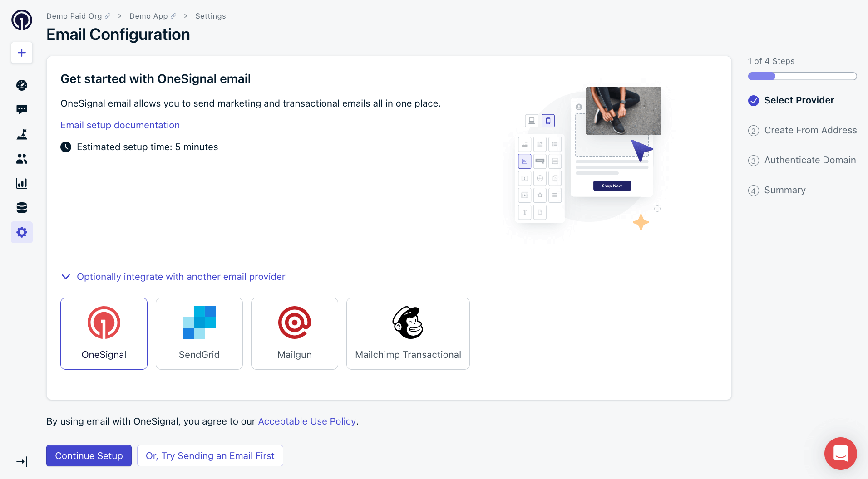Open the Audience people icon
868x479 pixels.
pyautogui.click(x=22, y=159)
